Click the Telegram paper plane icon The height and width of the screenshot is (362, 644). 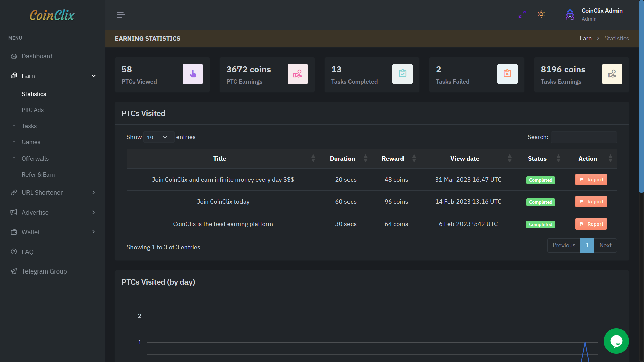click(14, 271)
